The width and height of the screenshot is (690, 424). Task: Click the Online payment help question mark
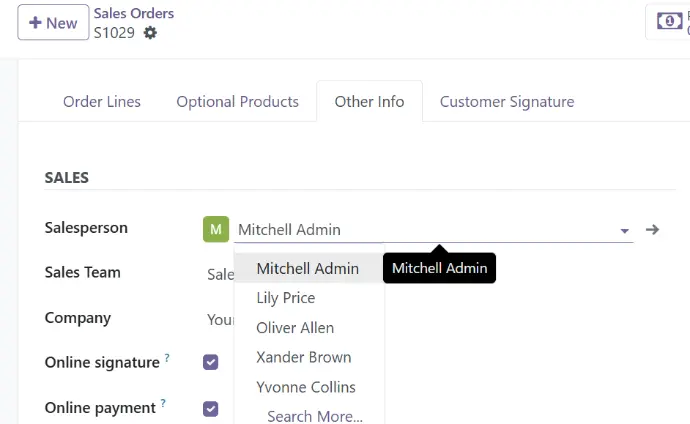[163, 403]
